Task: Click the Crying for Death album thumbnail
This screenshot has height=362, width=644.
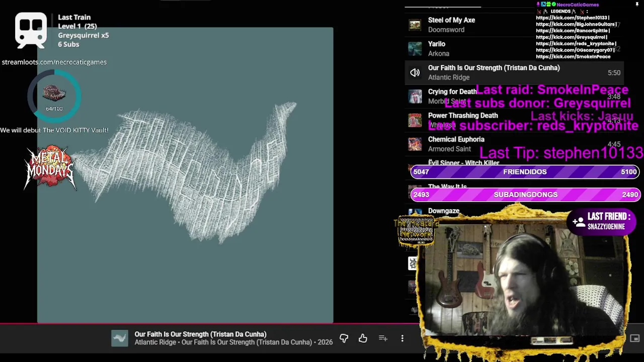Action: point(415,97)
